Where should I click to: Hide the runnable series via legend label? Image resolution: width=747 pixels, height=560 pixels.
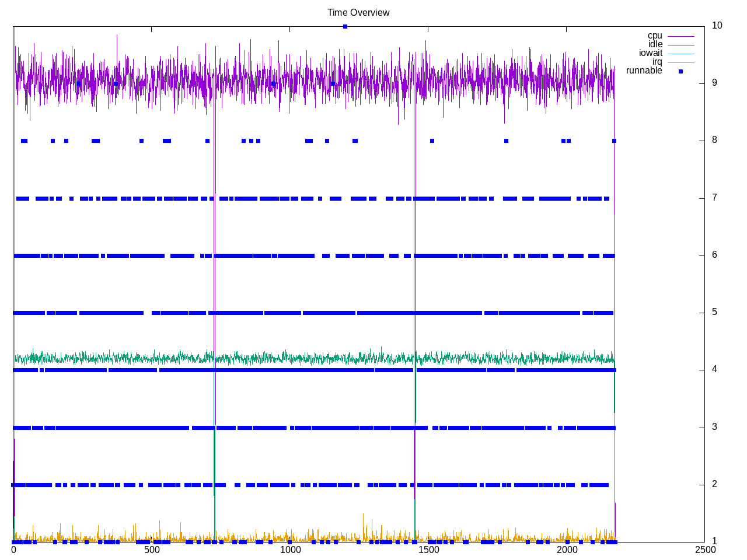point(644,71)
